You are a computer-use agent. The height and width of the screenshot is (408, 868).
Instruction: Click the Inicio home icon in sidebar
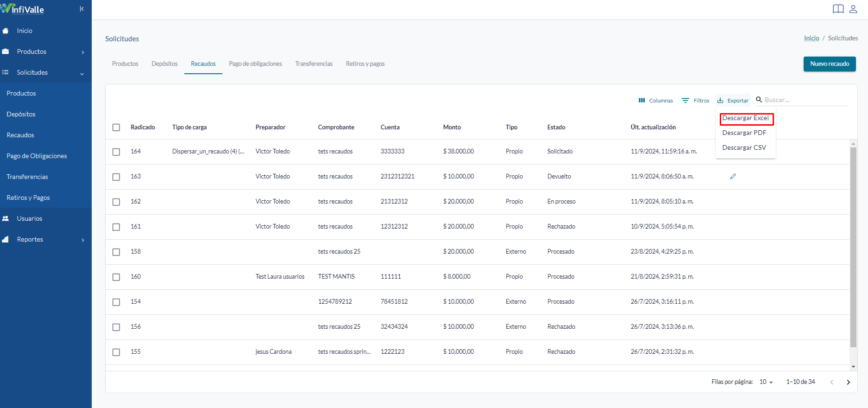click(6, 31)
